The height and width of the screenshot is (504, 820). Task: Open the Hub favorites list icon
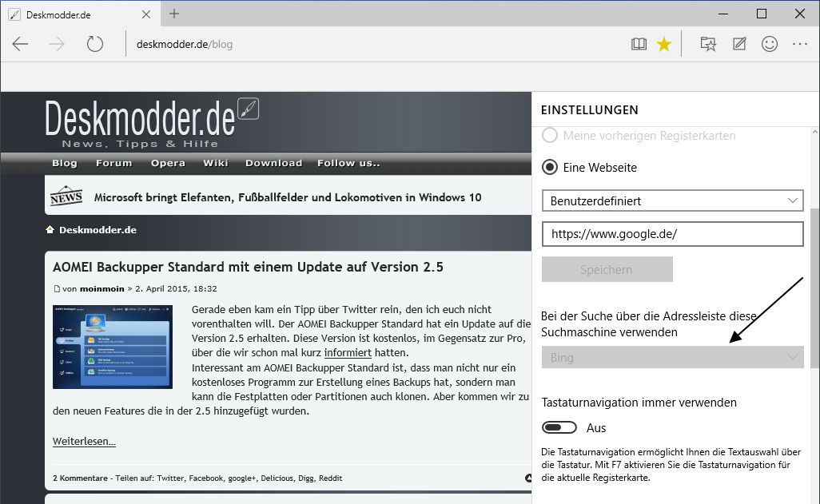click(708, 45)
